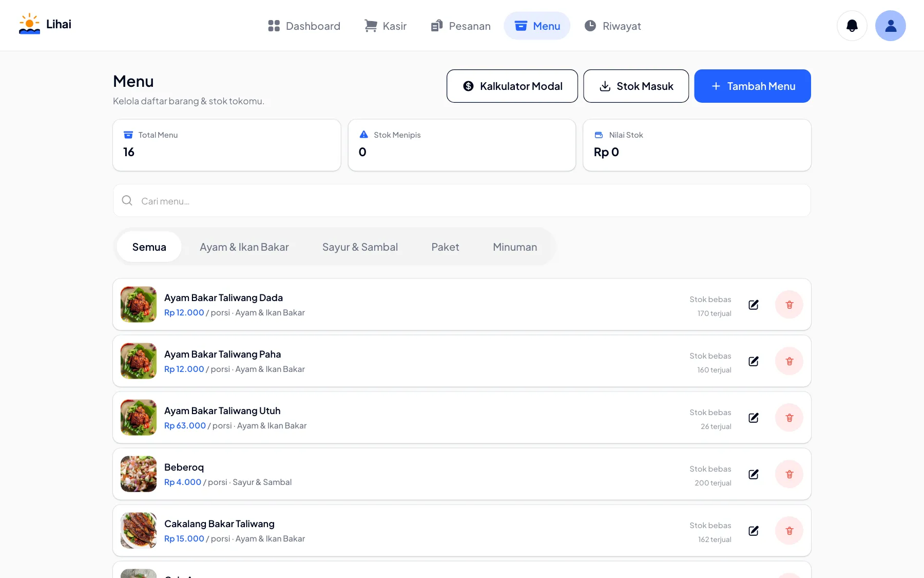Open the Beberoq food thumbnail

tap(139, 474)
